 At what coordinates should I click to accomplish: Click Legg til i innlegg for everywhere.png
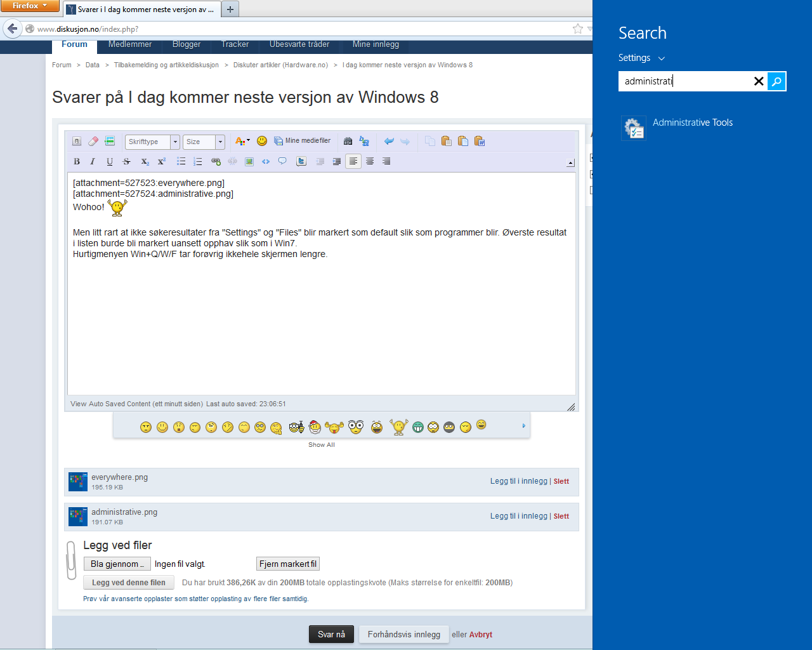[519, 481]
